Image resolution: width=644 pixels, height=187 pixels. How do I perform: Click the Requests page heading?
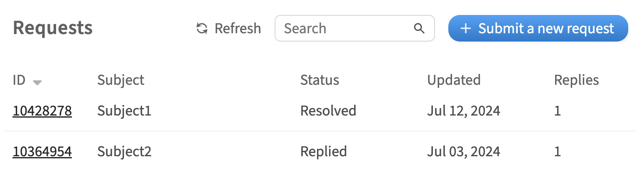click(x=53, y=28)
